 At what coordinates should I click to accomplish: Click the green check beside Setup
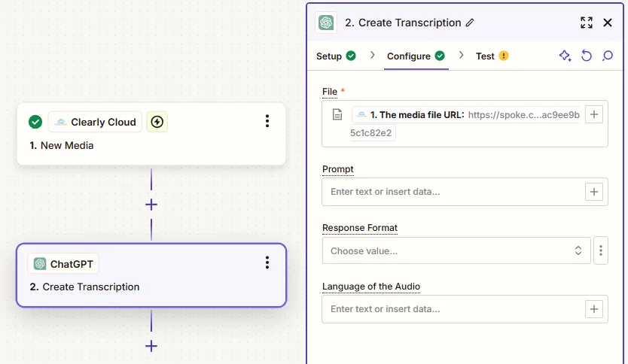pyautogui.click(x=351, y=56)
